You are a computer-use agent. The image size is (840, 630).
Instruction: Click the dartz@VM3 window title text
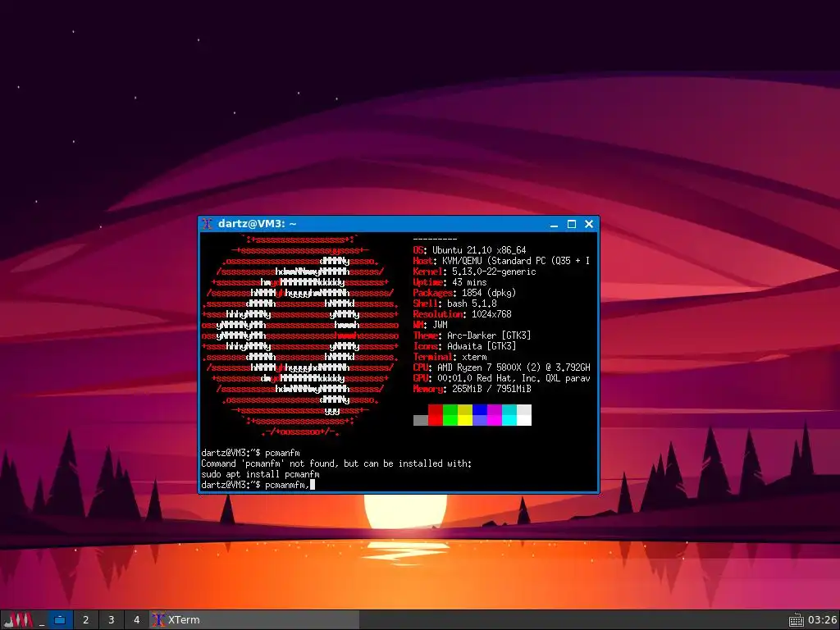[257, 224]
